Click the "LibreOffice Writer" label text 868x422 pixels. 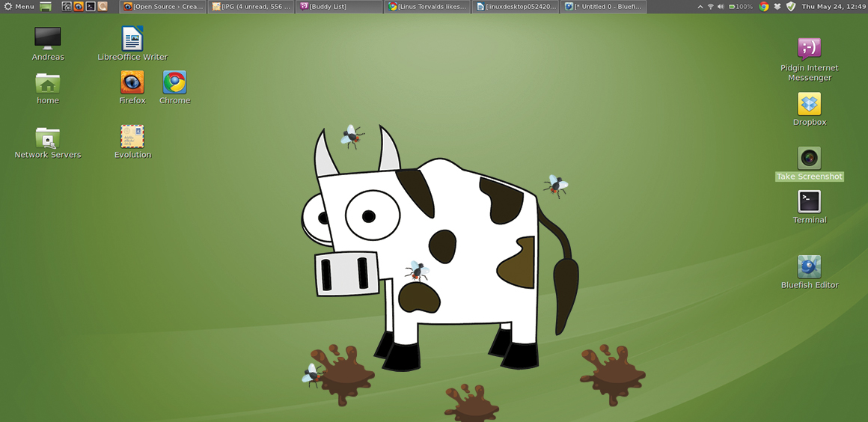[132, 57]
